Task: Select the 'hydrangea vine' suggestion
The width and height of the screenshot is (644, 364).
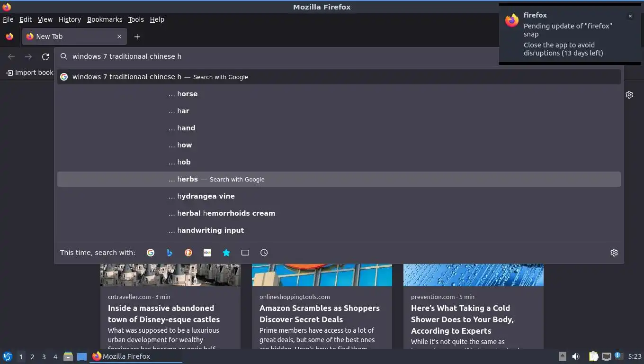Action: 339,196
